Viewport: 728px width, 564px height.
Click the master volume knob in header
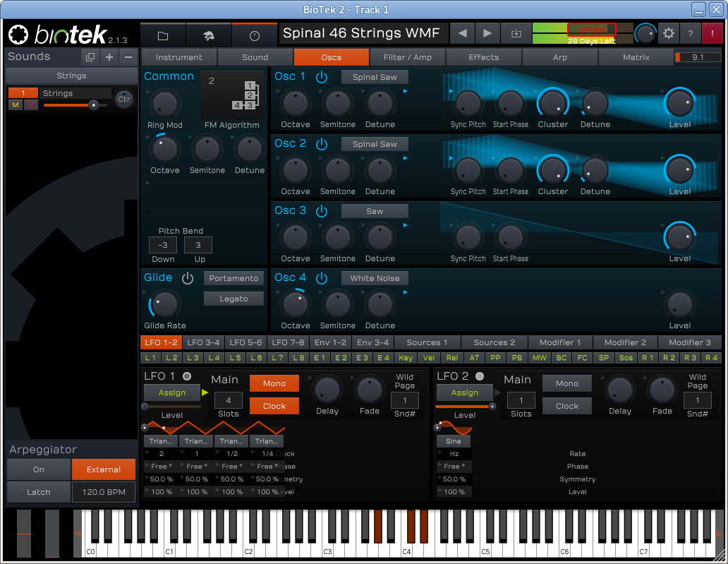pyautogui.click(x=646, y=34)
